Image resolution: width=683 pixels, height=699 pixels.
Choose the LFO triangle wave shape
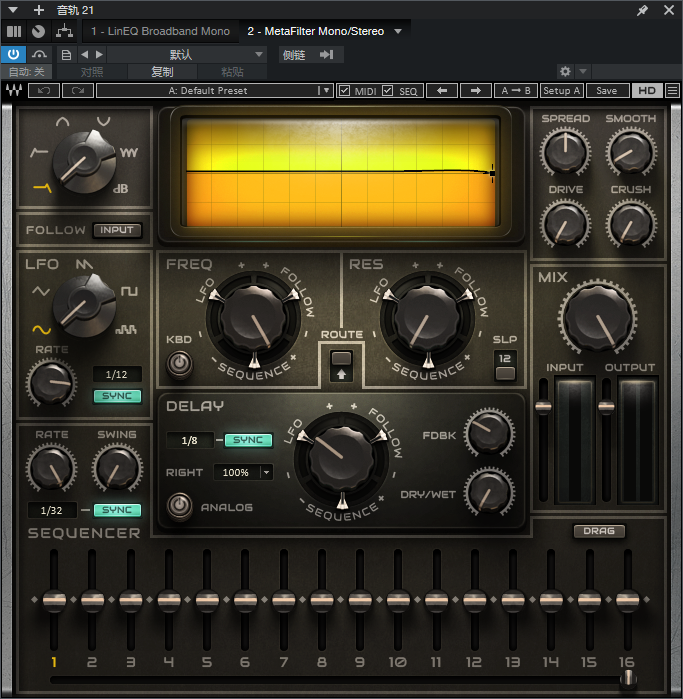click(41, 292)
